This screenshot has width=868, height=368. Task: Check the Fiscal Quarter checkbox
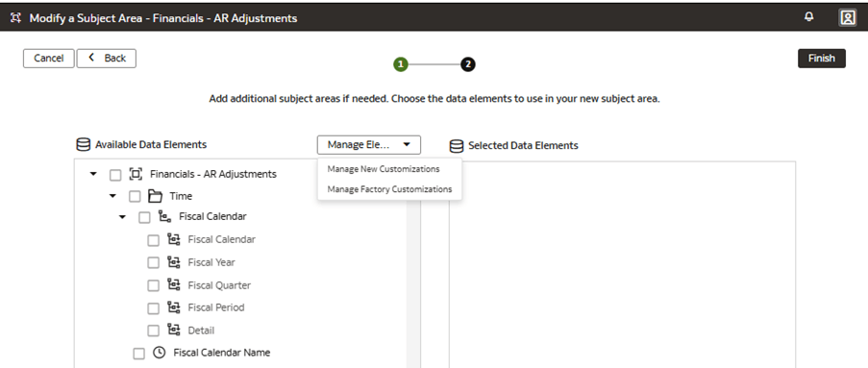pyautogui.click(x=154, y=285)
